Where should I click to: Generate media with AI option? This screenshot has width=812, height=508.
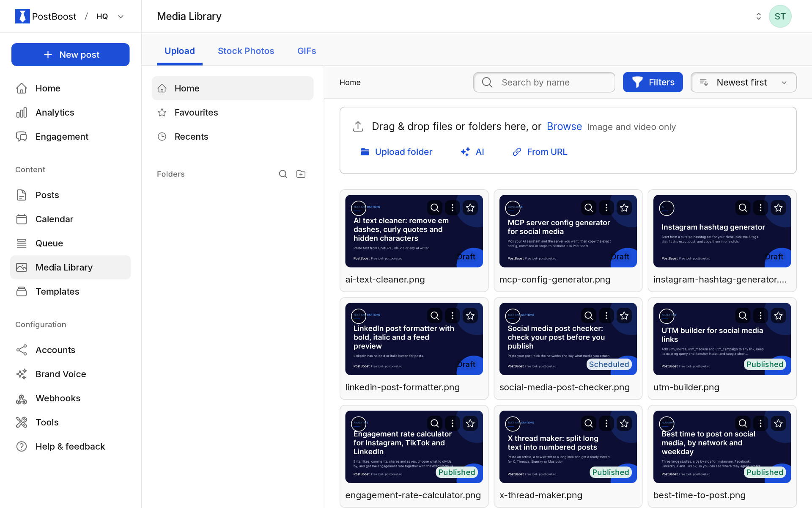pos(472,152)
